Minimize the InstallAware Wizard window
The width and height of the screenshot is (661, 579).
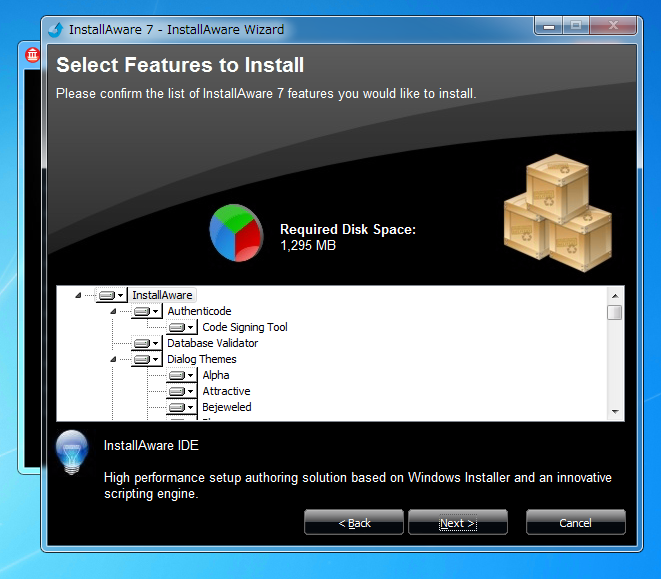[x=548, y=26]
